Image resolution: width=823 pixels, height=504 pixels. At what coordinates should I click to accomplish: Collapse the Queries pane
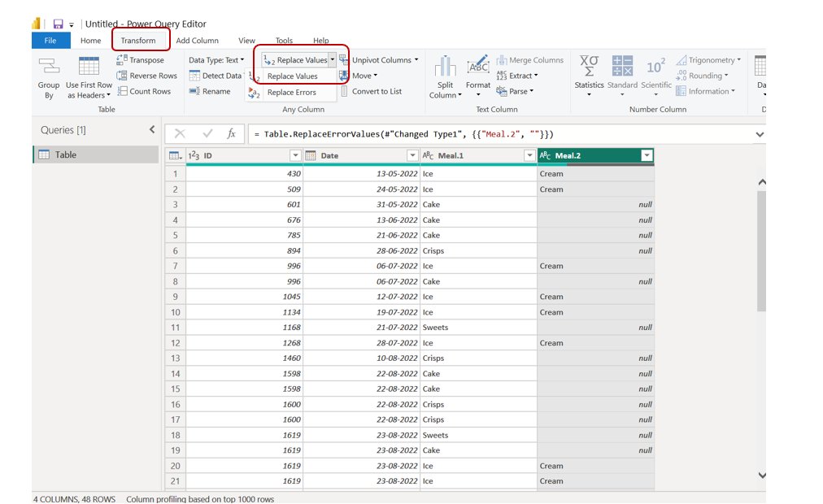tap(152, 129)
